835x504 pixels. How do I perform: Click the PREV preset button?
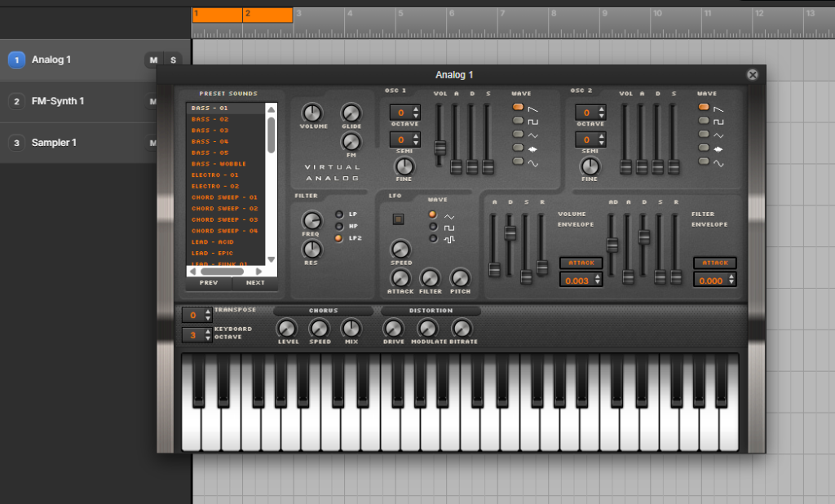(209, 283)
